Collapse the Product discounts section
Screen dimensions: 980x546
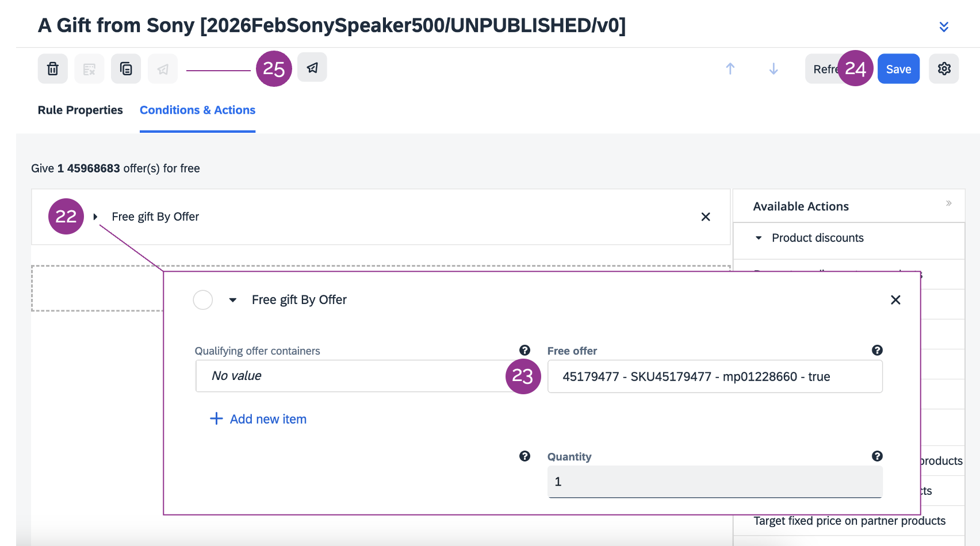[x=759, y=238]
